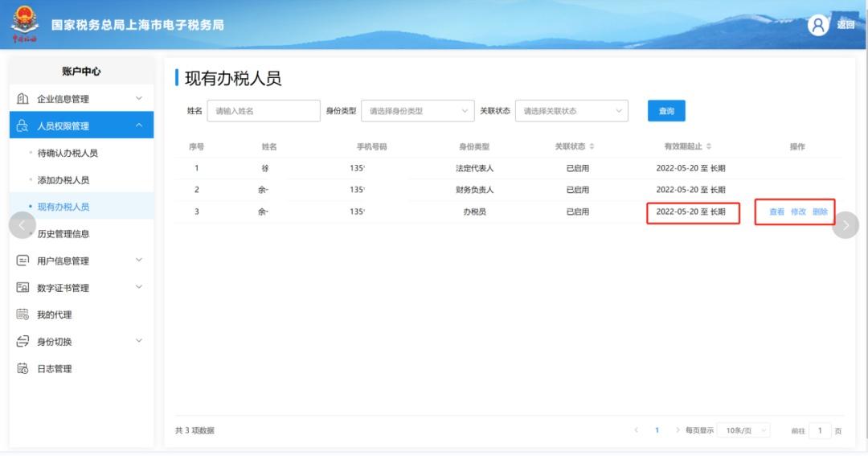Click 查看 link for row 3

pyautogui.click(x=776, y=212)
